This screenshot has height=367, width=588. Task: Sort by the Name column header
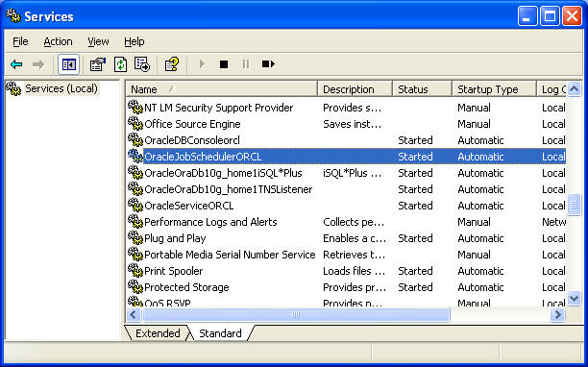221,89
